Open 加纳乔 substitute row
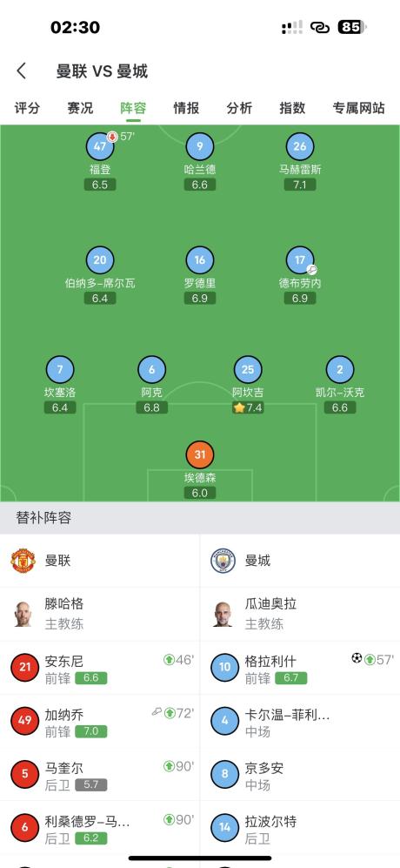This screenshot has width=400, height=868. click(x=100, y=722)
